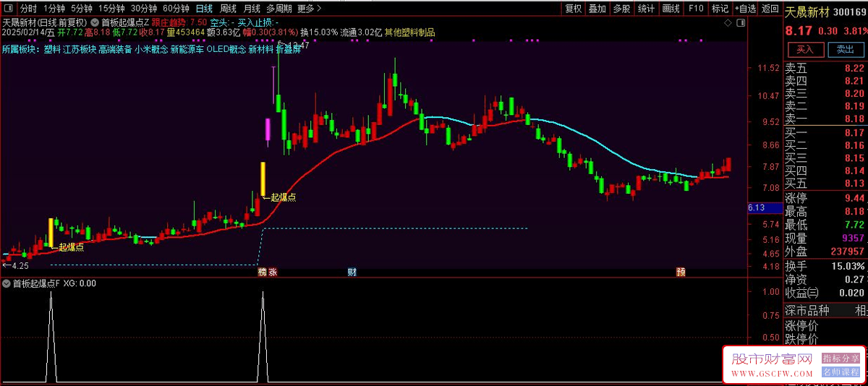Click the 买五 price 8.13 row

point(825,184)
